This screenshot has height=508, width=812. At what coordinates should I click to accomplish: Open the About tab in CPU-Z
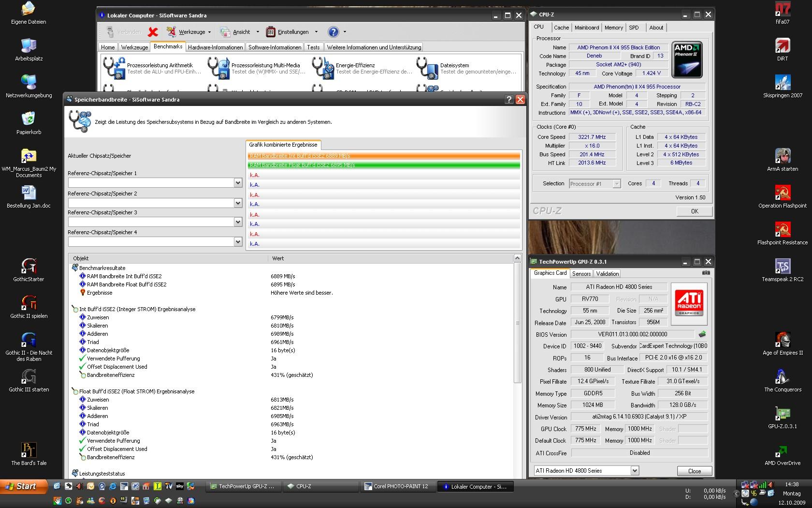click(x=656, y=28)
